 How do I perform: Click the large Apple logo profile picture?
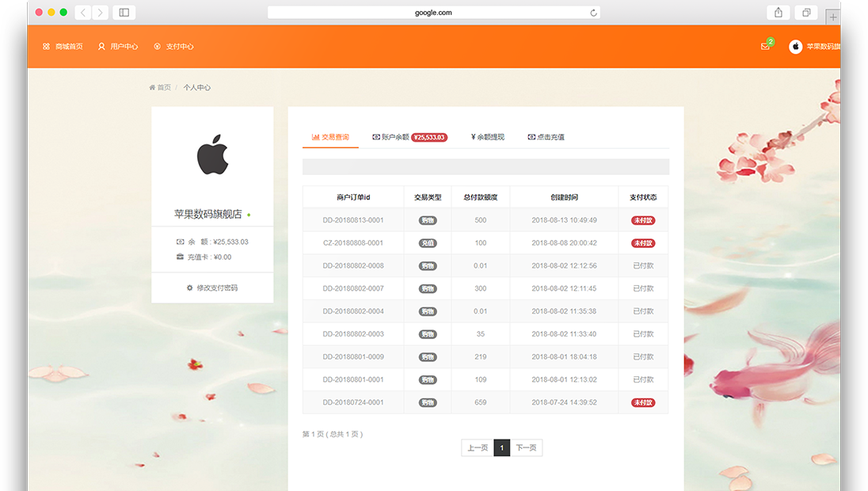click(x=212, y=154)
